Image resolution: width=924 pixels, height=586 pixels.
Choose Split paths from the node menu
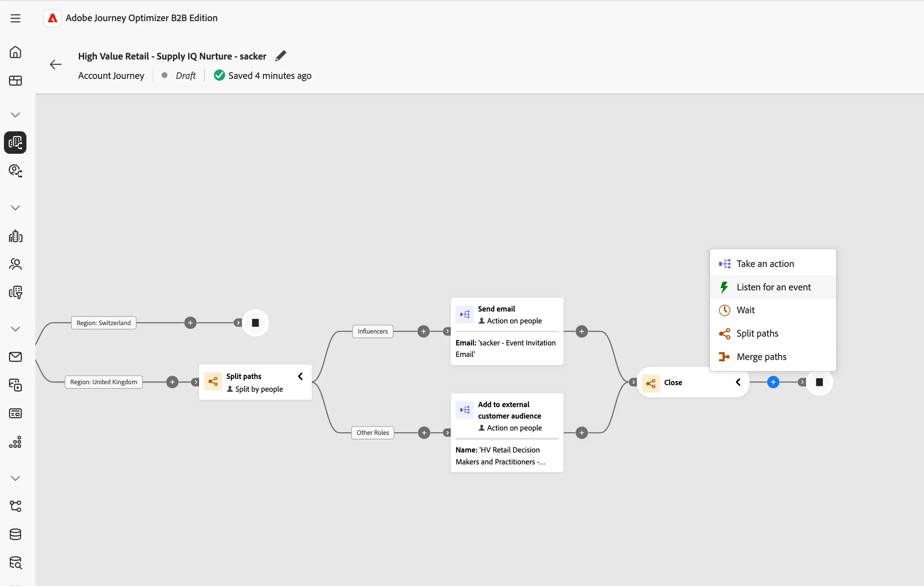773,334
